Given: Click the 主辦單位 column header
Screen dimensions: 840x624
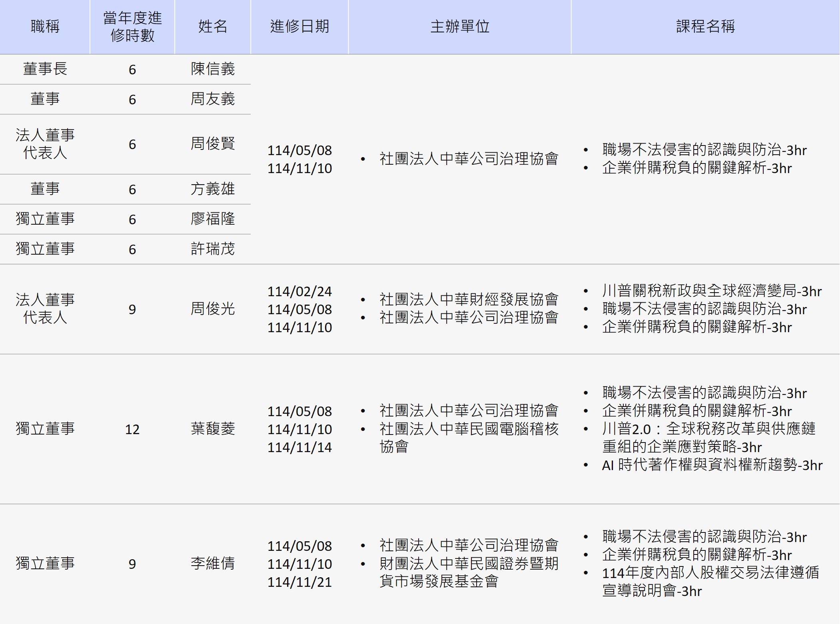Looking at the screenshot, I should [460, 26].
